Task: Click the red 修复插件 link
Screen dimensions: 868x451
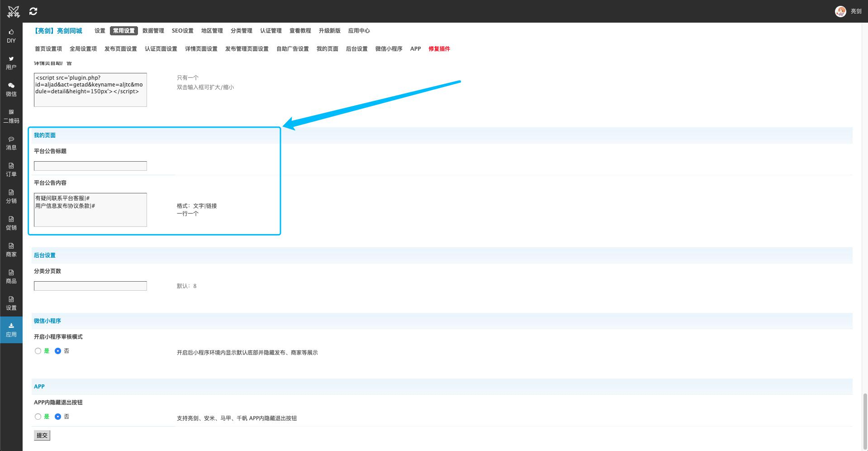Action: click(439, 49)
